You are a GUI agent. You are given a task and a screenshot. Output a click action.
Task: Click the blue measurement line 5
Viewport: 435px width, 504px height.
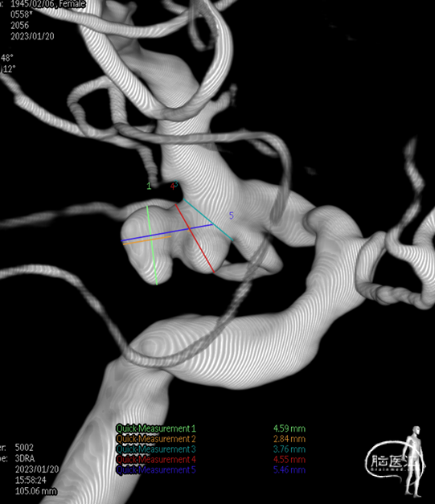[166, 232]
